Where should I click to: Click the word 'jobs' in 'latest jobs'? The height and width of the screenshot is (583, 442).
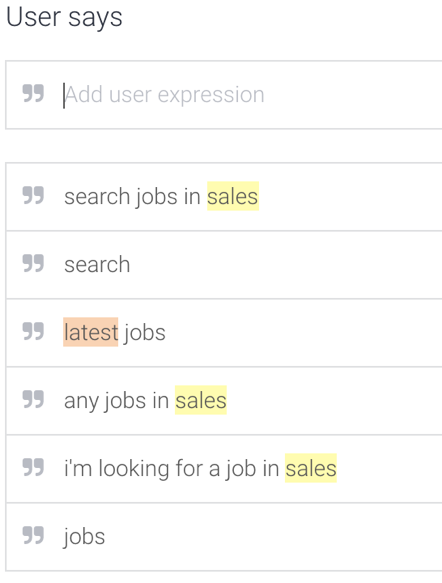[145, 333]
